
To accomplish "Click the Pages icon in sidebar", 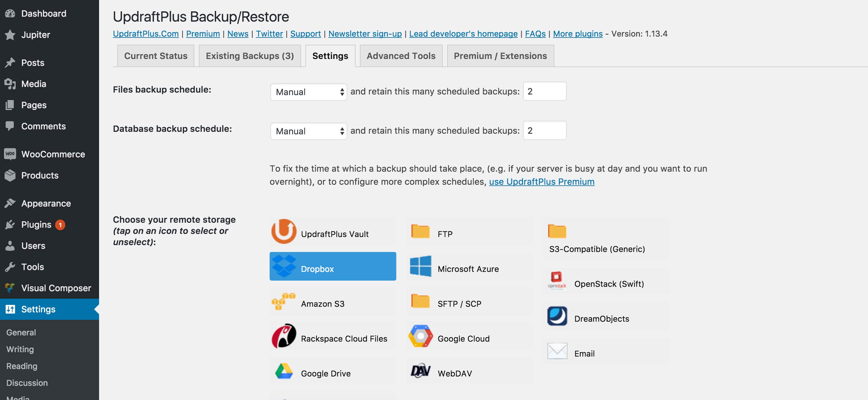I will 10,105.
